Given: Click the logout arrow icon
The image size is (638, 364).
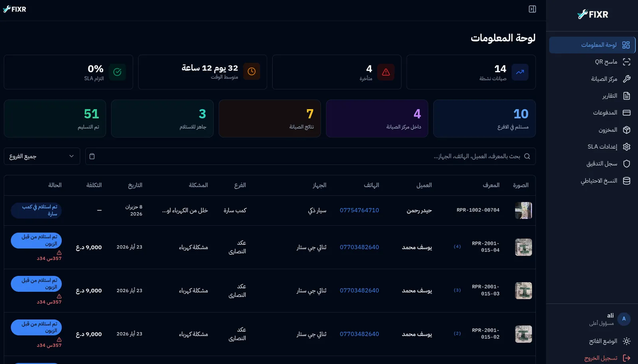Looking at the screenshot, I should [626, 358].
